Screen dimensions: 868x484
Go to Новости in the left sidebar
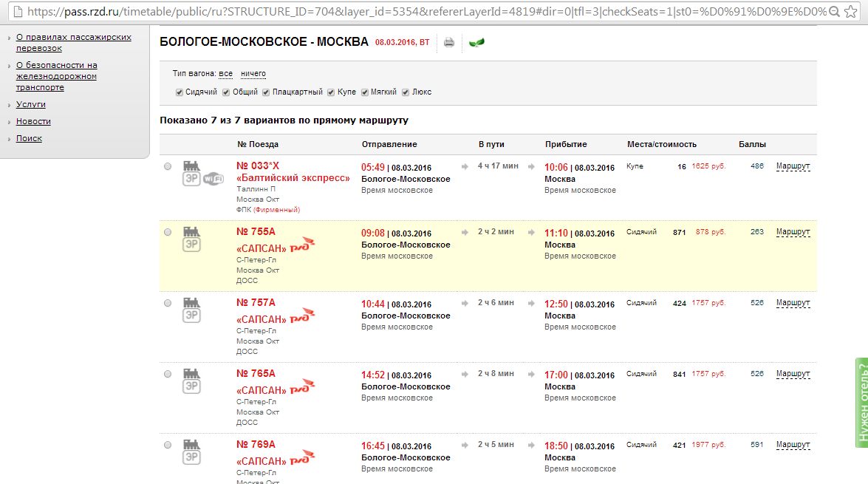[33, 121]
